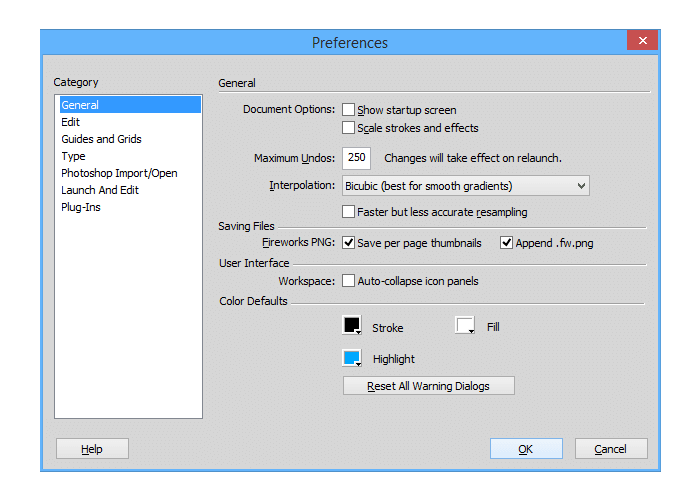This screenshot has height=500, width=700.
Task: Expand the Interpolation dropdown
Action: (465, 186)
